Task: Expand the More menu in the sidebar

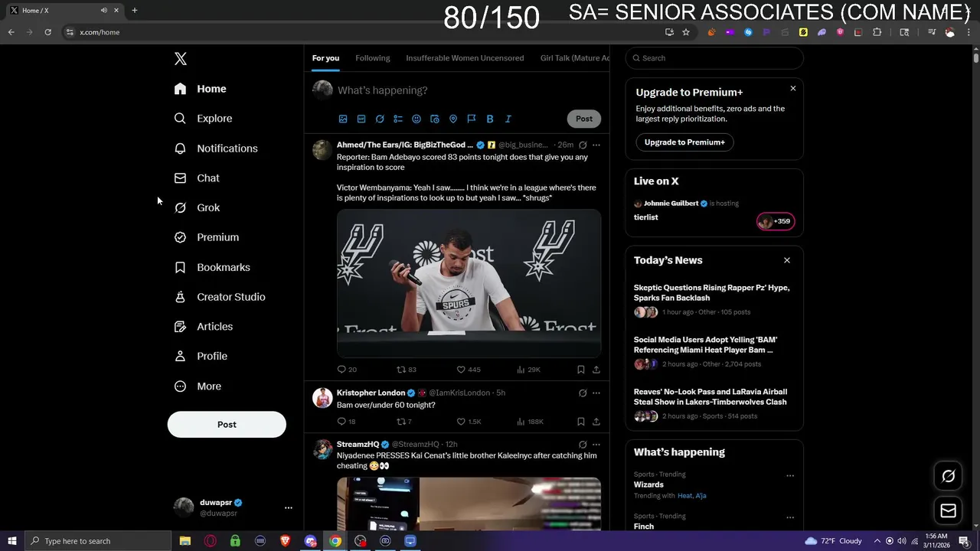Action: click(198, 386)
